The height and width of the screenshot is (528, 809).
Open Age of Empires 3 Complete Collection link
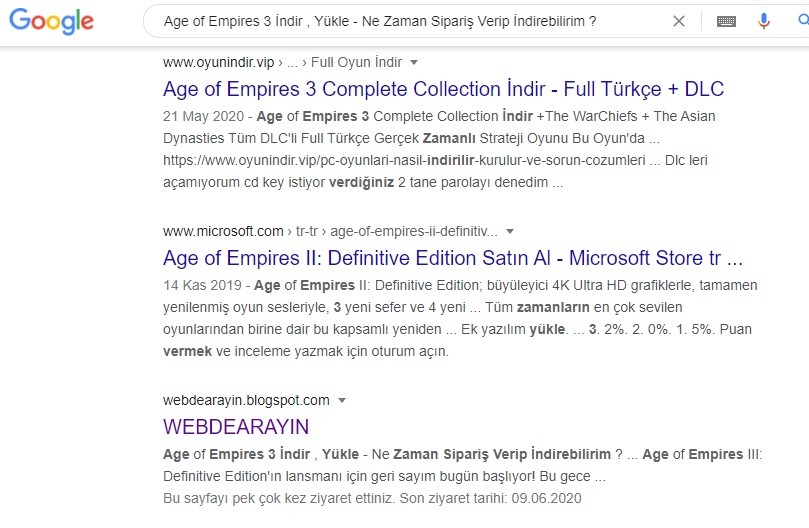coord(443,89)
